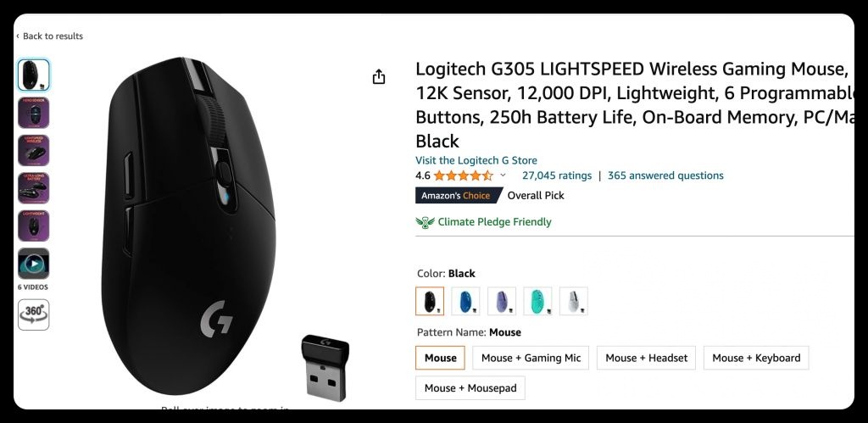Viewport: 868px width, 423px height.
Task: Click the orange star rating icons
Action: pyautogui.click(x=464, y=175)
